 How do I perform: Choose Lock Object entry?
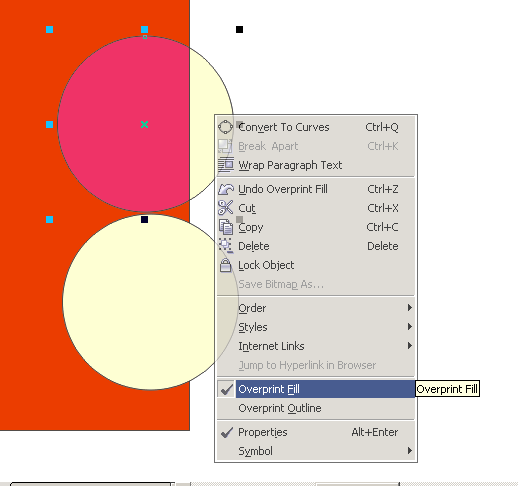(316, 265)
